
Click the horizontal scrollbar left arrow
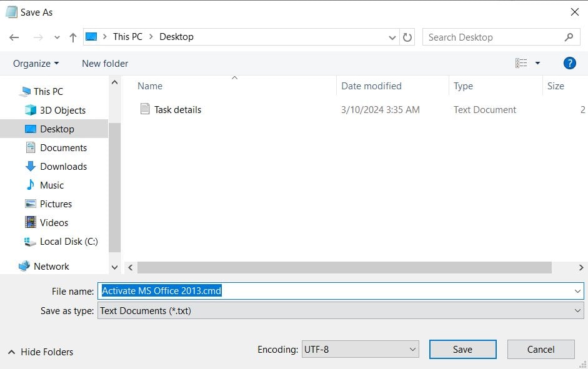point(130,267)
